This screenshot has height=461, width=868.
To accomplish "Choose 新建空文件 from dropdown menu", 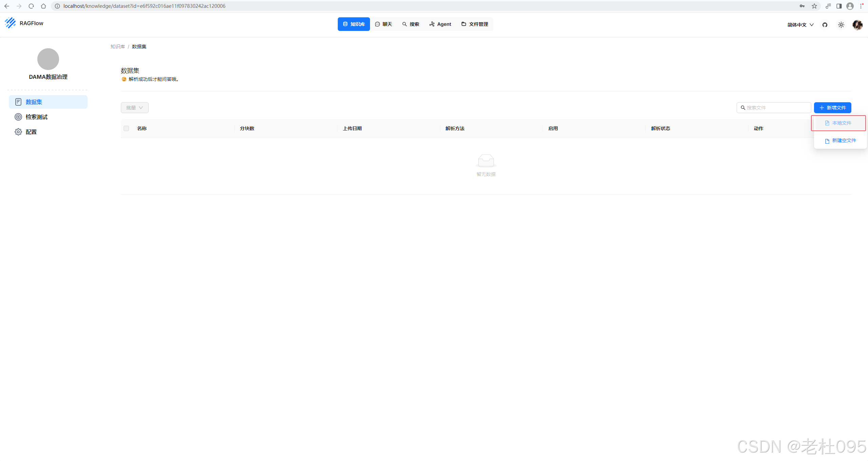I will pyautogui.click(x=841, y=141).
